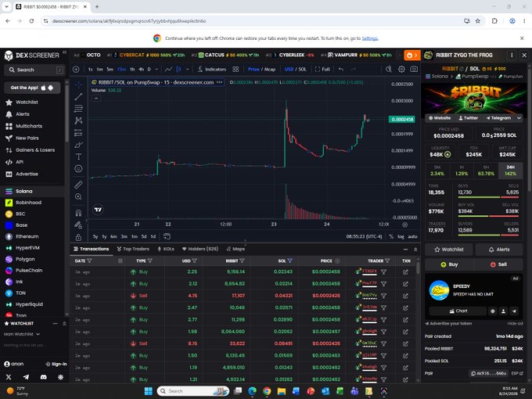
Task: Switch chart currency to SOL
Action: click(302, 69)
